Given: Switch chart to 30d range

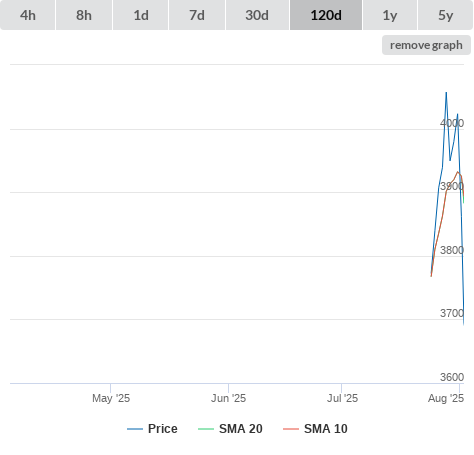Looking at the screenshot, I should point(257,15).
